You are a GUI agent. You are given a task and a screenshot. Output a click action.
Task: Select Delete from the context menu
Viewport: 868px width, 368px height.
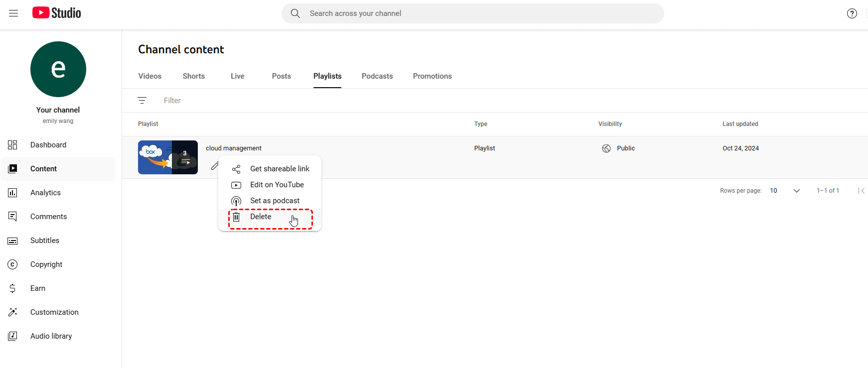point(261,217)
